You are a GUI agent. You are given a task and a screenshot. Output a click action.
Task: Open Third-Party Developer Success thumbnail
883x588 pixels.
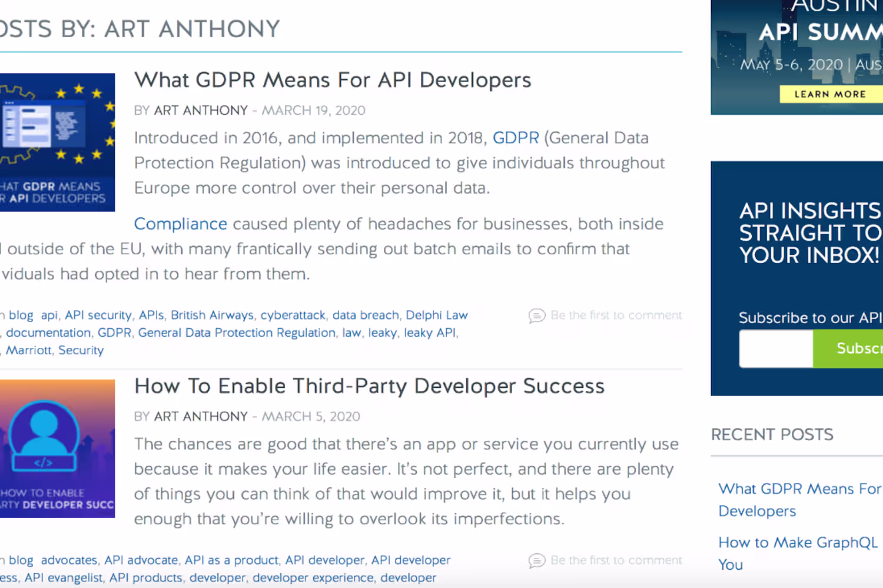point(57,449)
